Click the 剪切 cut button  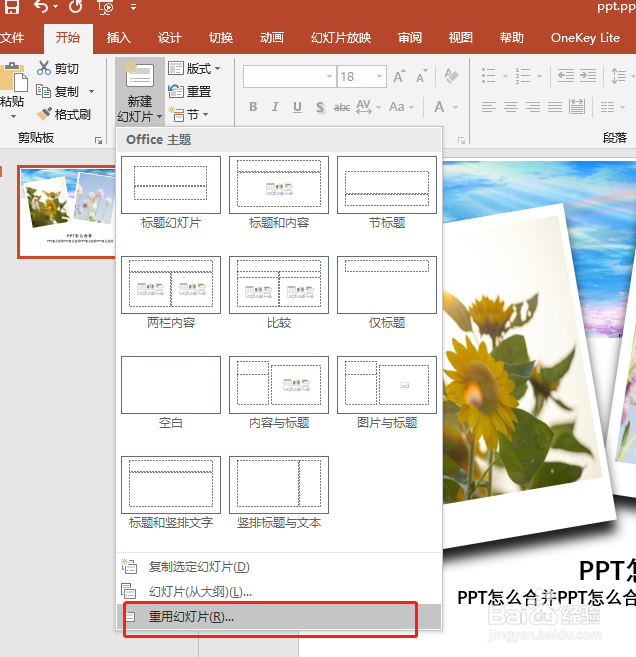(x=58, y=68)
